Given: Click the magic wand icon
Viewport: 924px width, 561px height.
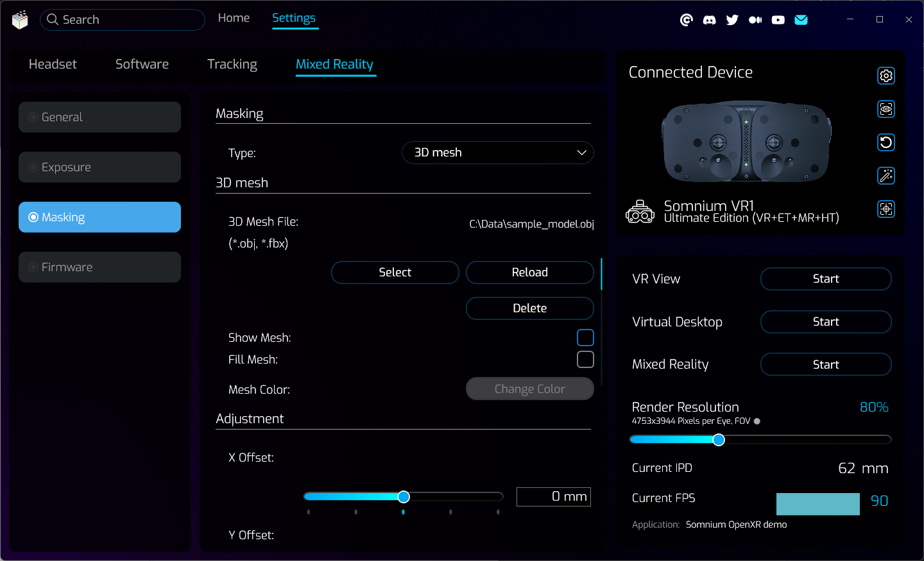Looking at the screenshot, I should [886, 176].
